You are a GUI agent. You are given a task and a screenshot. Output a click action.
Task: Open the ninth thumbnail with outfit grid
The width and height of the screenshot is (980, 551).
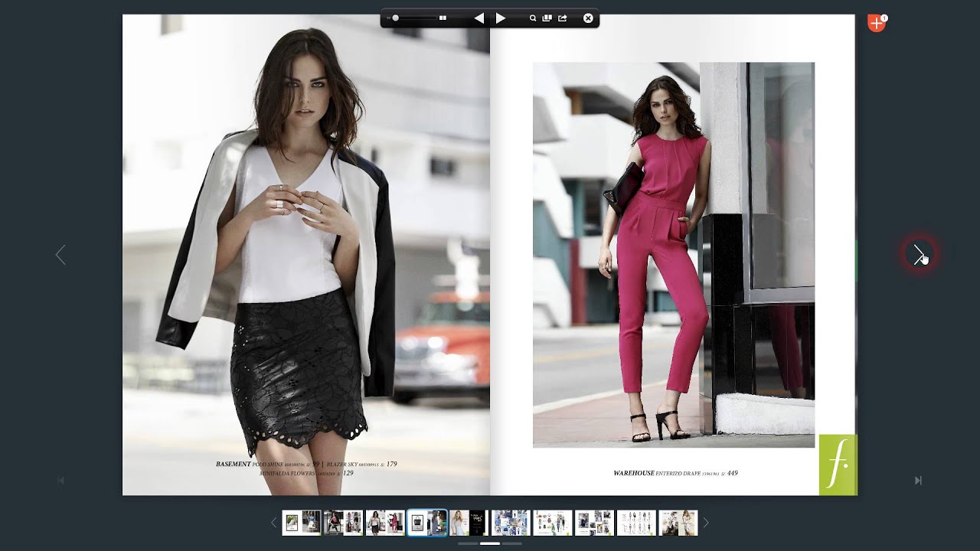click(636, 523)
